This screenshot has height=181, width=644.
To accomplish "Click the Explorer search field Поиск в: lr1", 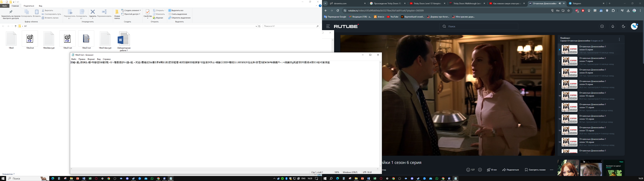I will [x=291, y=26].
